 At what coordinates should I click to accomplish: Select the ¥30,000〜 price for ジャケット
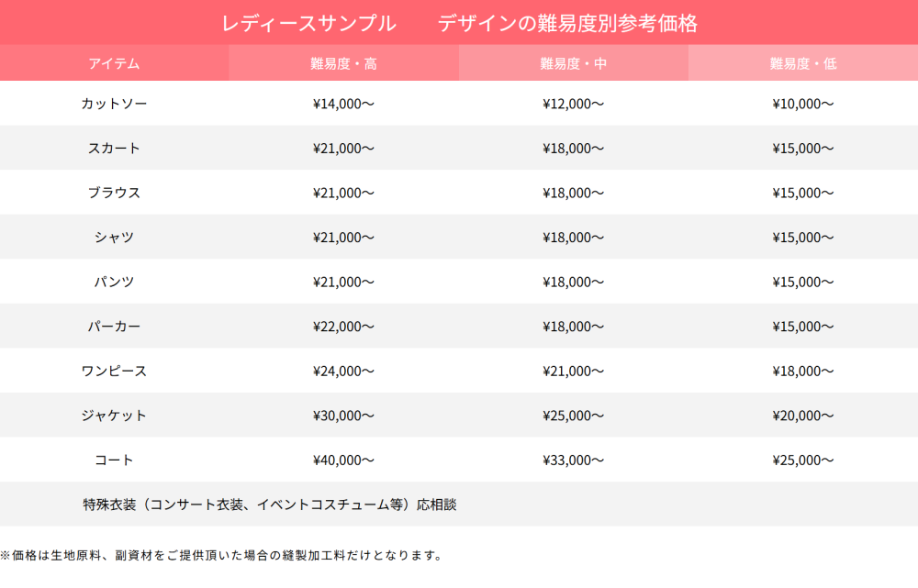point(343,416)
